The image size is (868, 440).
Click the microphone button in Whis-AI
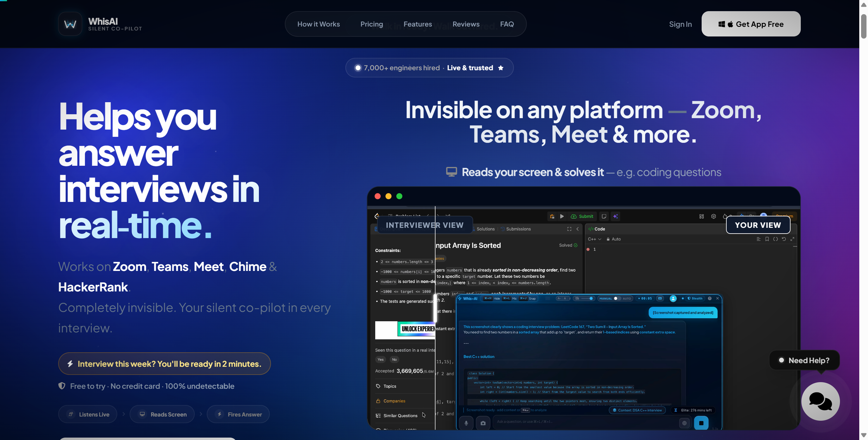tap(466, 423)
